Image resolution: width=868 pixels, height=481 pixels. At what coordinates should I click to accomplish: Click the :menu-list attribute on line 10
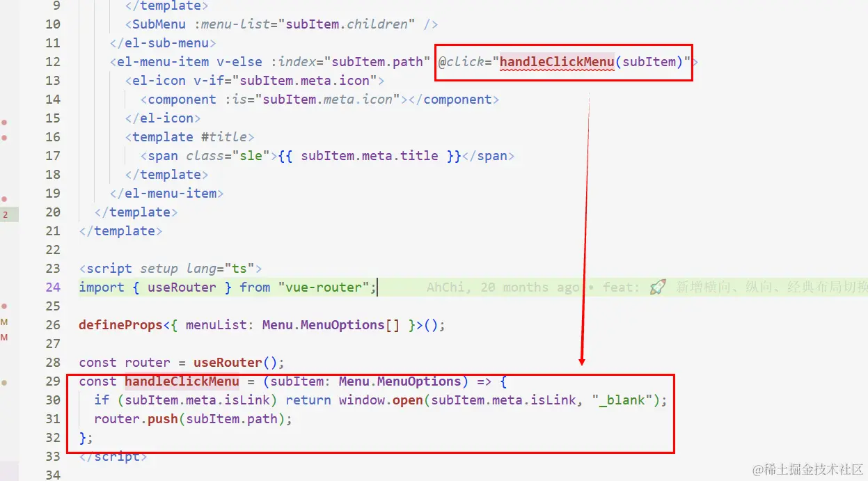231,24
